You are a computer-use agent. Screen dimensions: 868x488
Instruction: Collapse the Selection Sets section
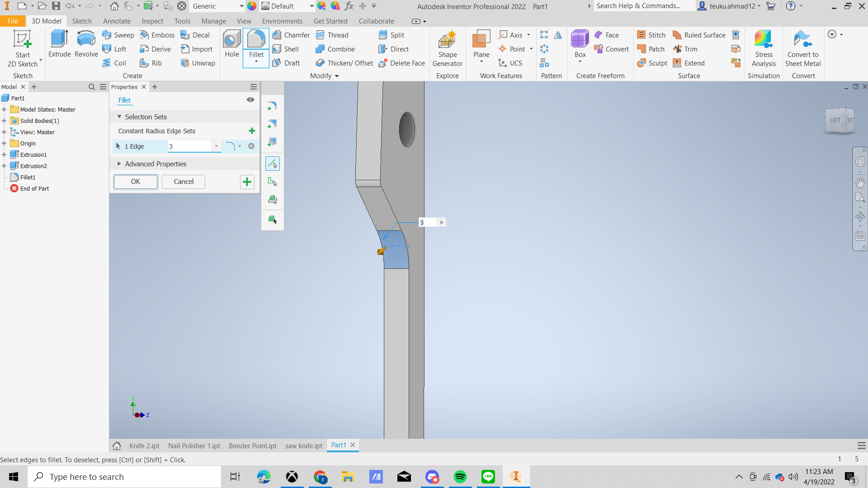click(x=119, y=117)
